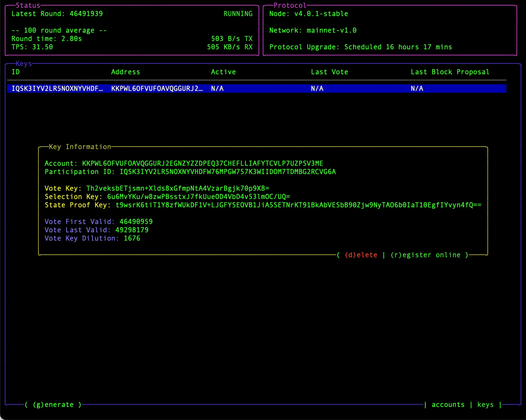This screenshot has height=420, width=526.
Task: Click the Vote First Valid round number
Action: (136, 221)
